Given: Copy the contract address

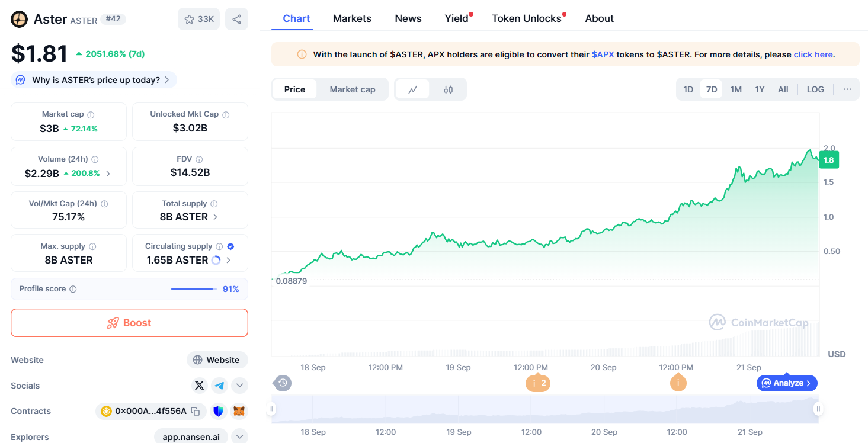Looking at the screenshot, I should point(195,411).
